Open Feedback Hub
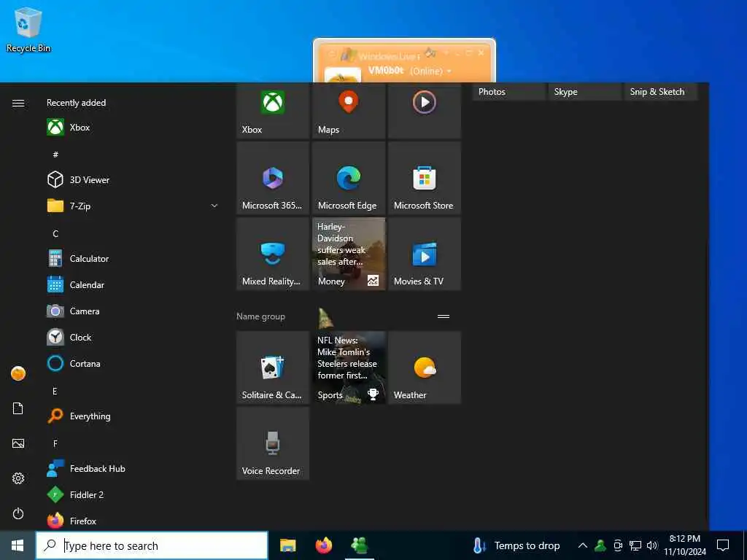The image size is (747, 560). [133, 469]
